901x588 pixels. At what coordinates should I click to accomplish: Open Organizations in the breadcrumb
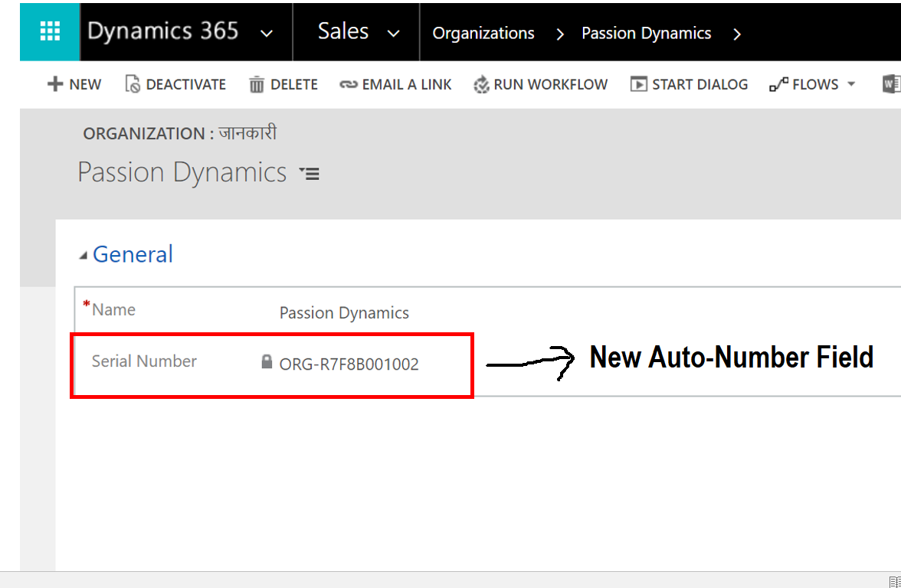point(483,33)
